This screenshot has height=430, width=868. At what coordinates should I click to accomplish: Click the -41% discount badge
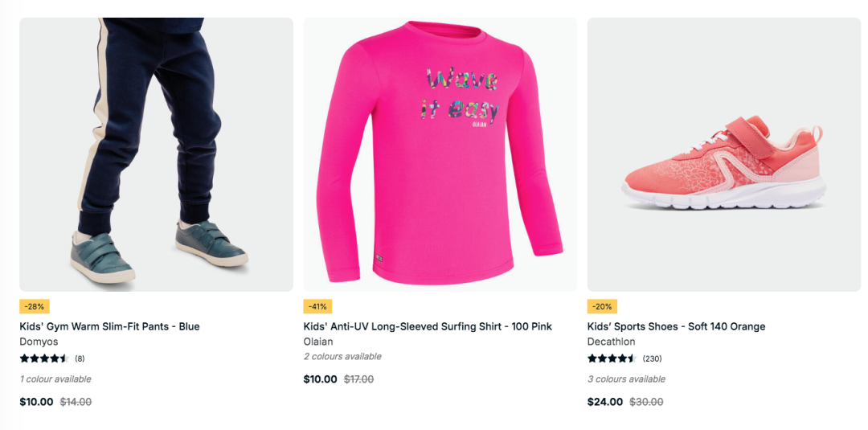point(317,306)
